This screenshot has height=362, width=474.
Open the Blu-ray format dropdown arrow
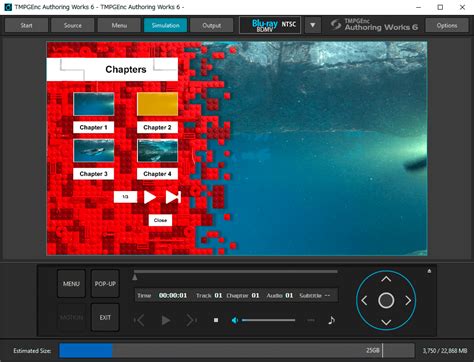point(313,25)
